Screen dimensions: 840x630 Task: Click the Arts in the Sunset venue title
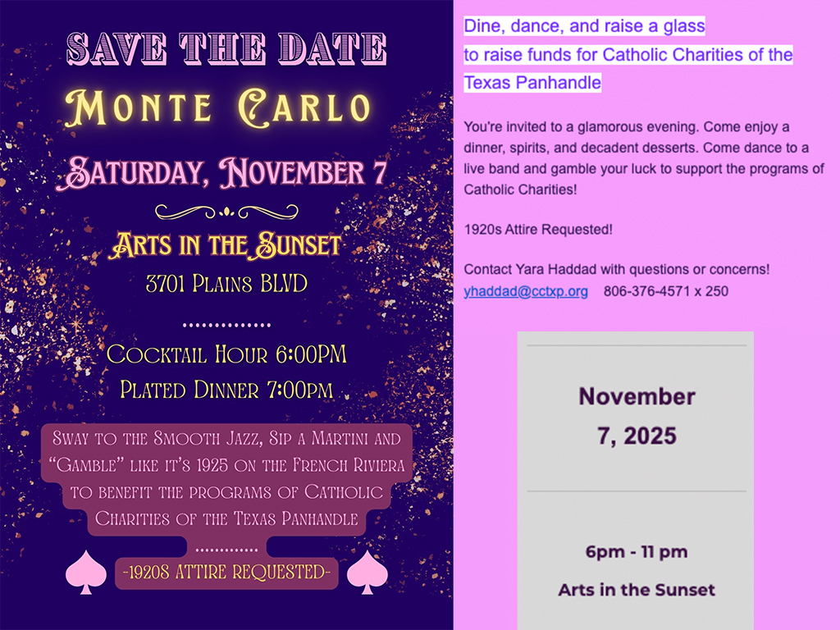click(226, 245)
